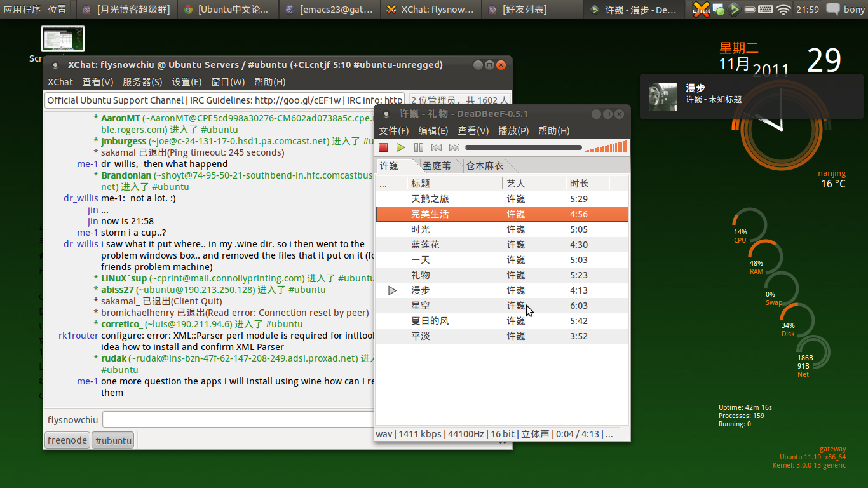The height and width of the screenshot is (488, 868).
Task: Click the XChat message input field
Action: [238, 419]
